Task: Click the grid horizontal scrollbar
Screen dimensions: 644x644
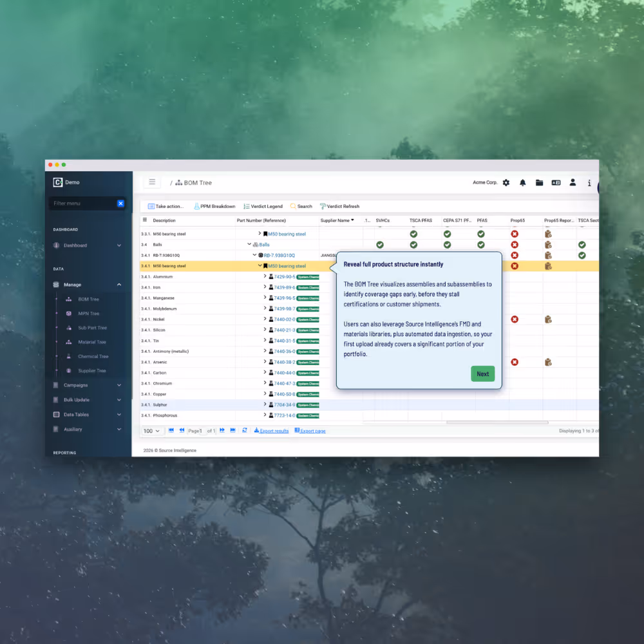Action: pos(497,422)
